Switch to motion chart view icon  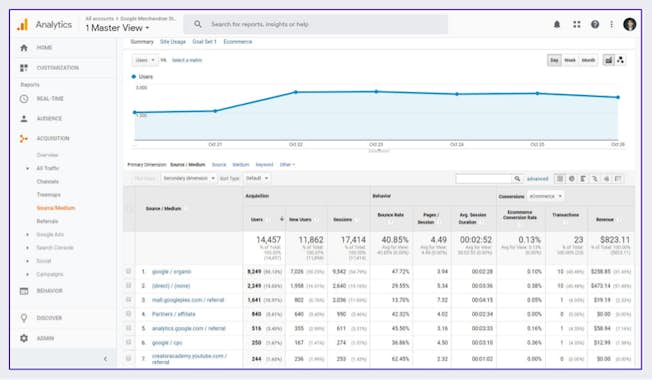click(620, 60)
